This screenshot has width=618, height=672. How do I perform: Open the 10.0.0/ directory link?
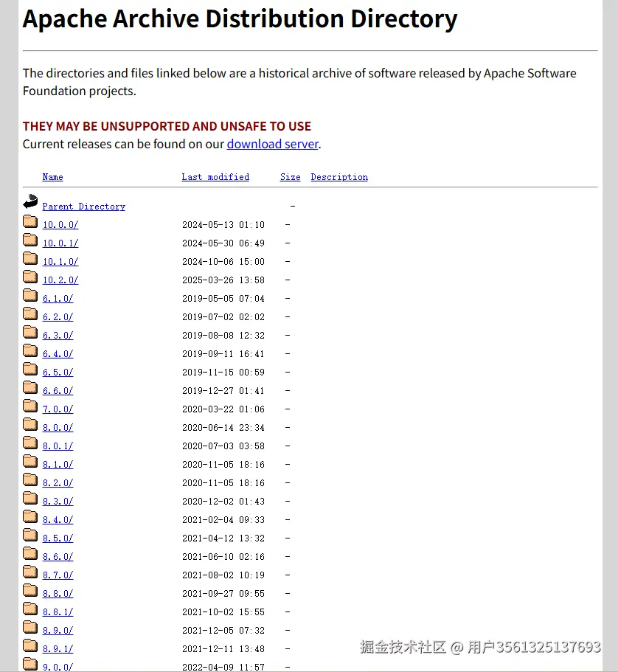pos(60,224)
